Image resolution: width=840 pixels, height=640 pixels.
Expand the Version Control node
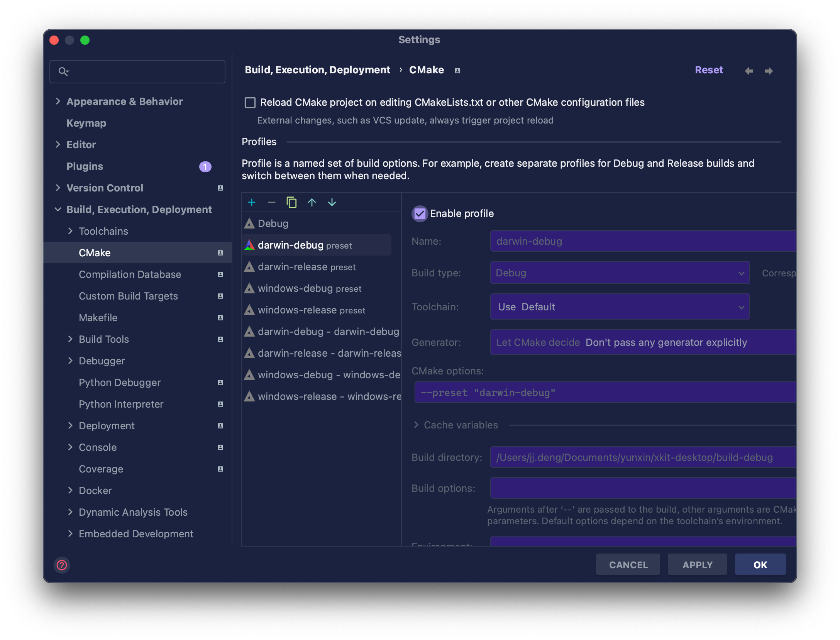point(58,188)
